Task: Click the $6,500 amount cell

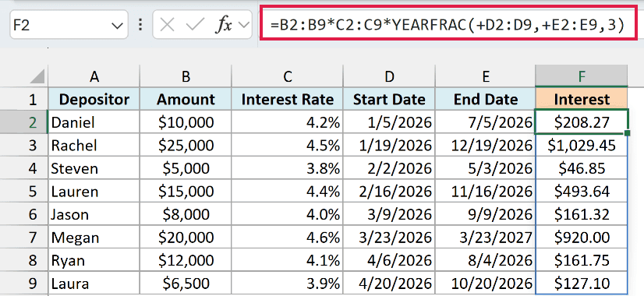Action: (186, 283)
